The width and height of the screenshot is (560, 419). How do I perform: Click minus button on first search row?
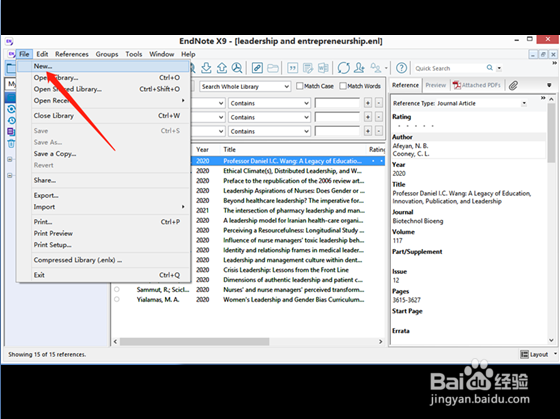(379, 103)
